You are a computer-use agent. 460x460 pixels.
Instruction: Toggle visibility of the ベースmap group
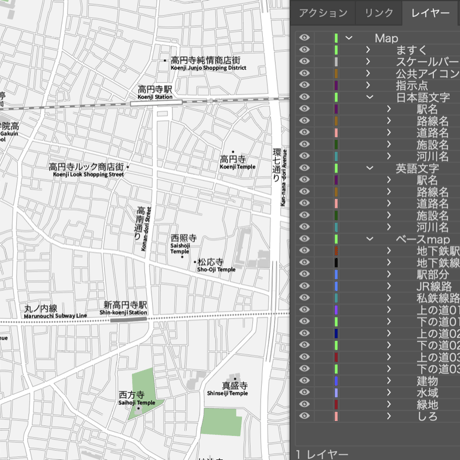point(304,239)
